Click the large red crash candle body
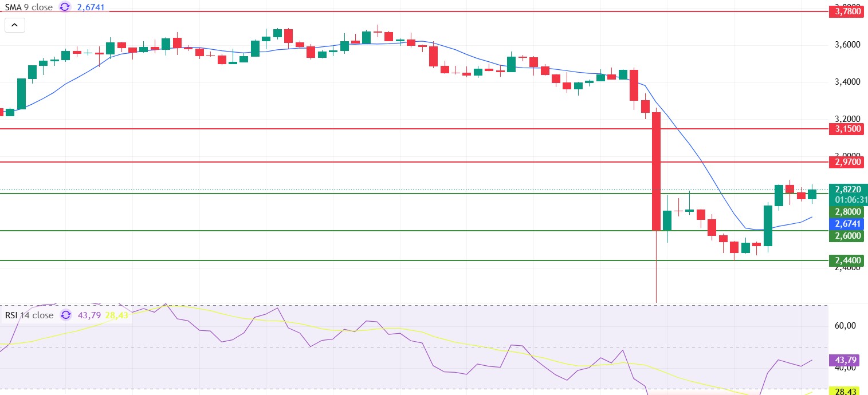868x395 pixels. click(x=656, y=172)
